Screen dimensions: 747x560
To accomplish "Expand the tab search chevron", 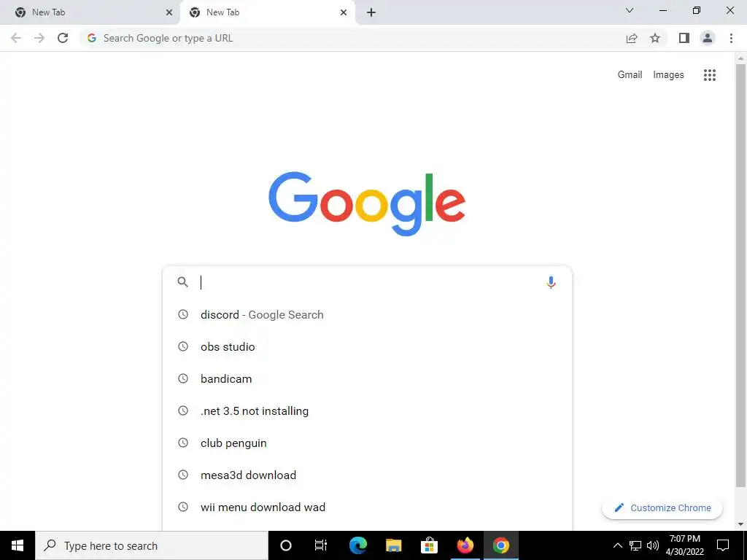I will (x=630, y=10).
